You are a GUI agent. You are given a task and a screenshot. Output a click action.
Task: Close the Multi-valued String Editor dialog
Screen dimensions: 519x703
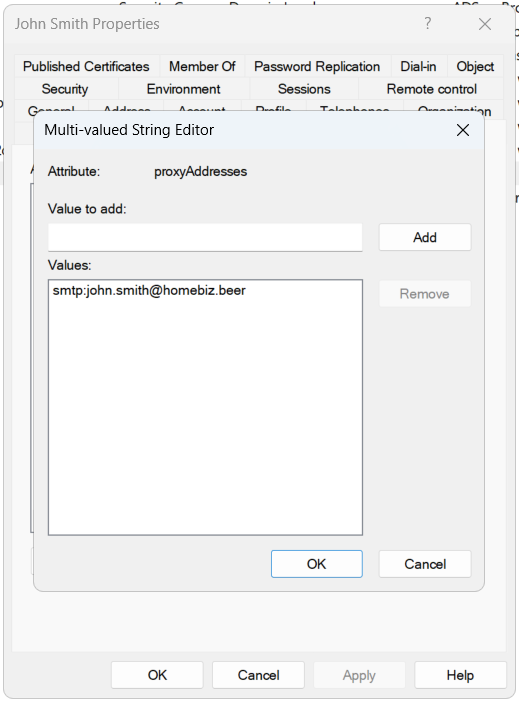[x=463, y=130]
